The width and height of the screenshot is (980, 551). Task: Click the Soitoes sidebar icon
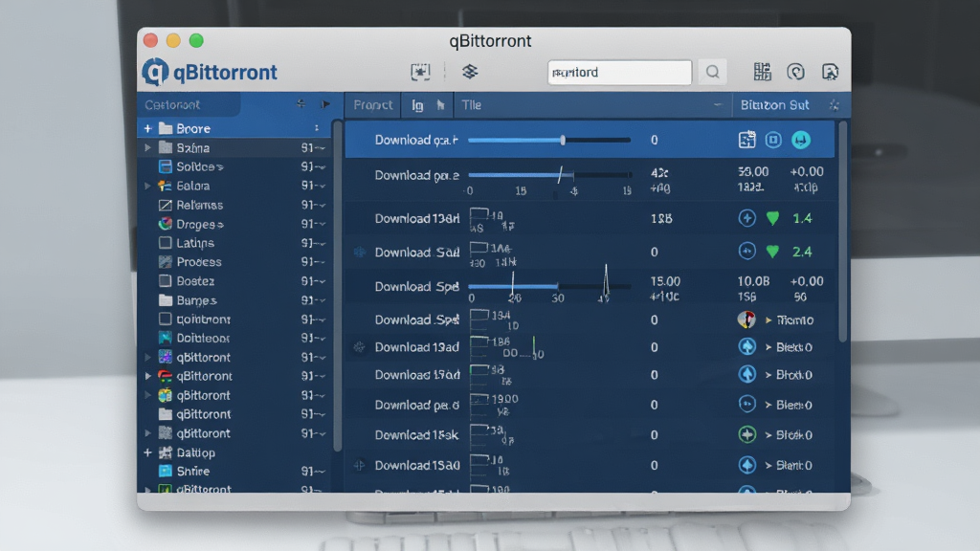pyautogui.click(x=165, y=166)
